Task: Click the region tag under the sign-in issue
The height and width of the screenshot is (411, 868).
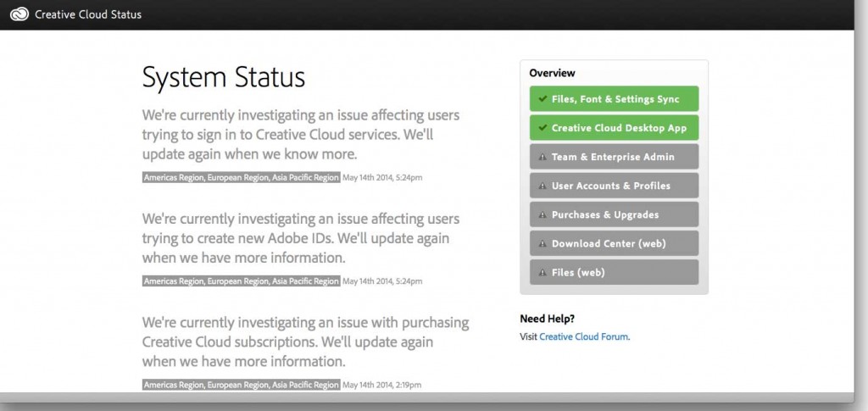Action: point(241,177)
